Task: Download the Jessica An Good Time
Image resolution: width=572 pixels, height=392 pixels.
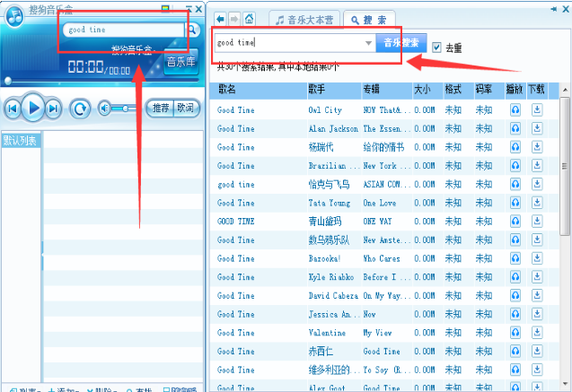Action: coord(537,314)
